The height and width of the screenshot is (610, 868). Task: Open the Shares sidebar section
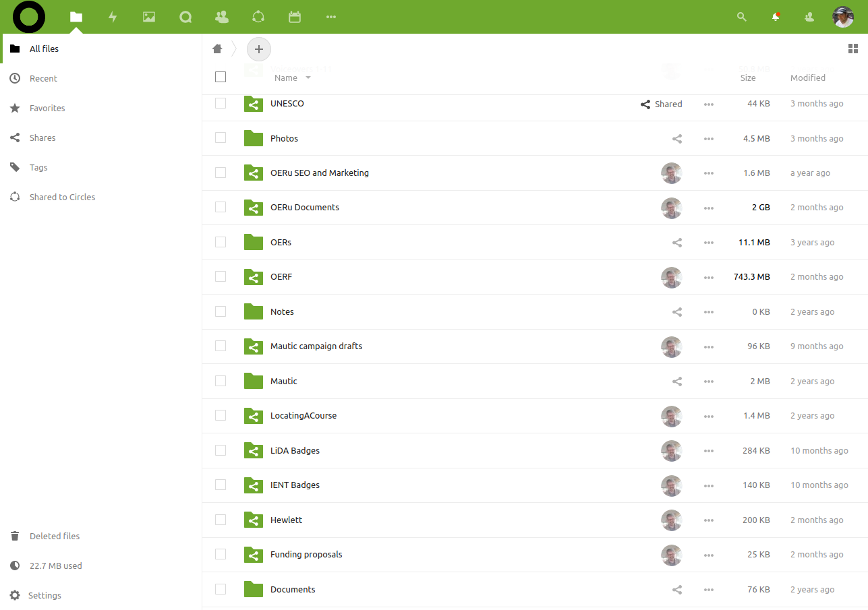(101, 138)
